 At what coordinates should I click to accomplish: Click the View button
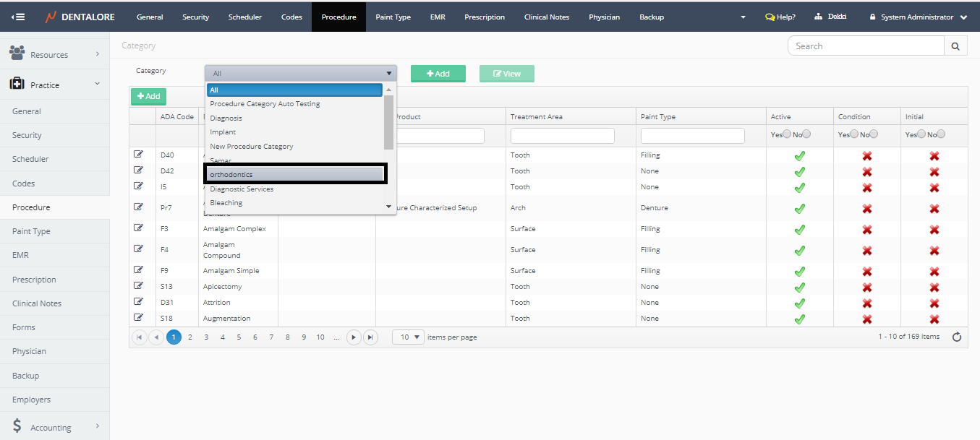506,74
